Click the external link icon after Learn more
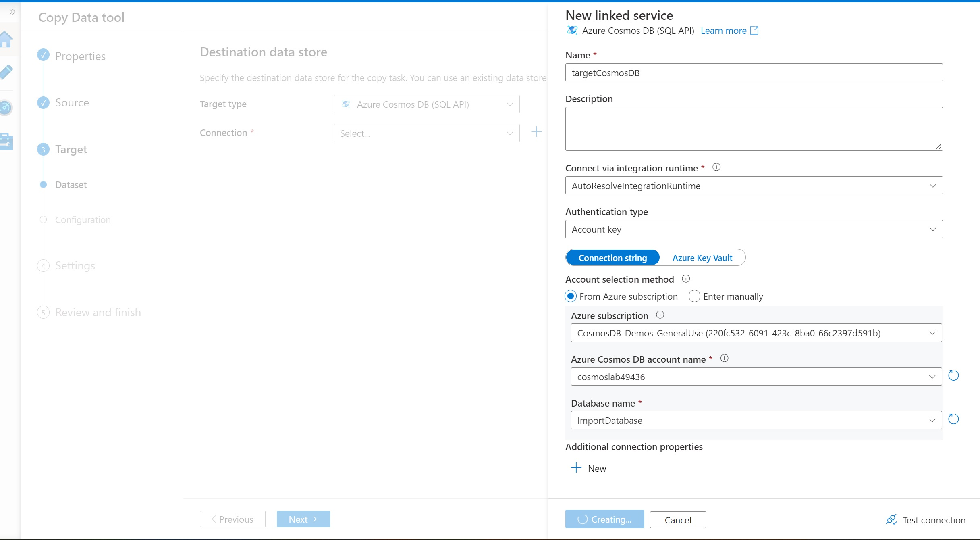980x540 pixels. tap(754, 31)
